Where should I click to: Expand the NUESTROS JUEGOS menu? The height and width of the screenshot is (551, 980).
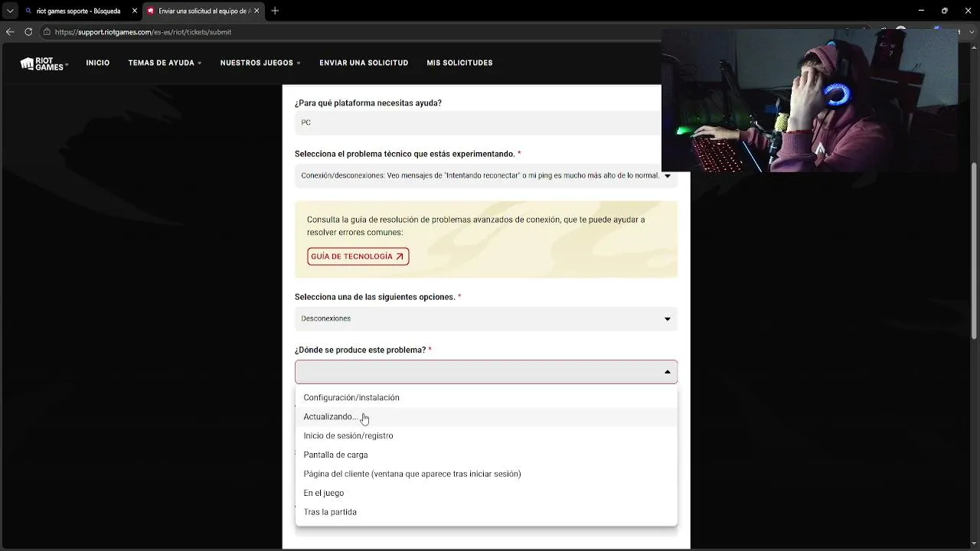pyautogui.click(x=260, y=63)
